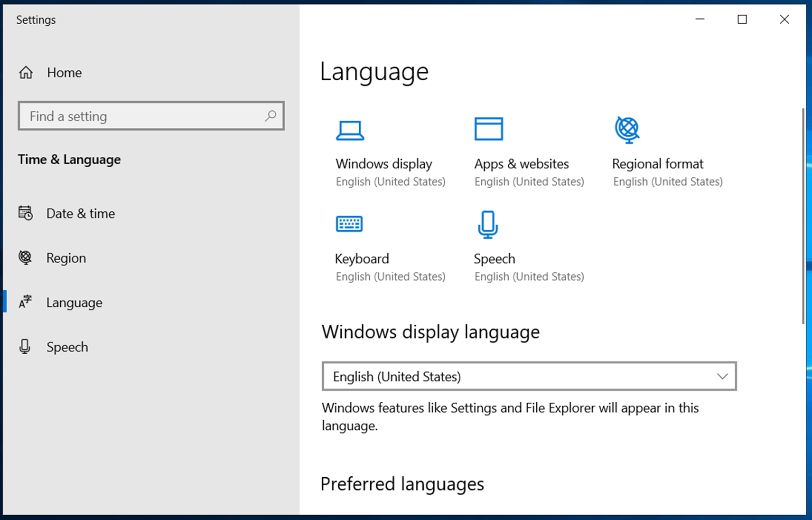Close the Settings window
Viewport: 812px width, 520px height.
click(x=784, y=19)
